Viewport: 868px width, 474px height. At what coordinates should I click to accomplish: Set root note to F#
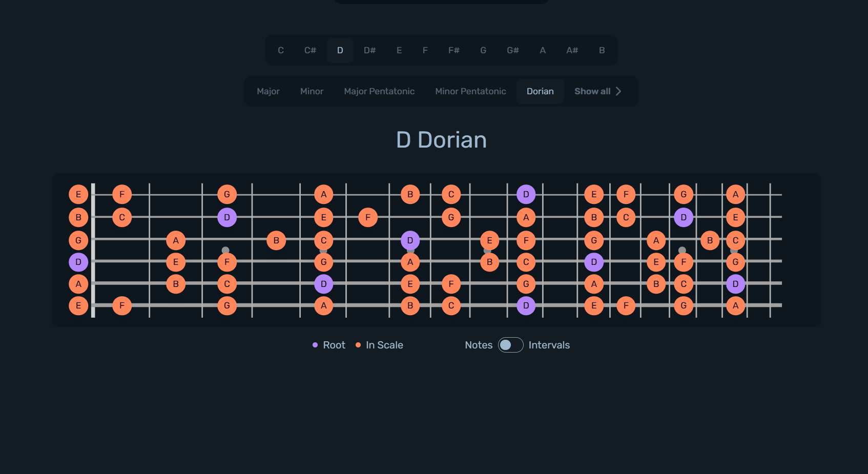[x=453, y=50]
